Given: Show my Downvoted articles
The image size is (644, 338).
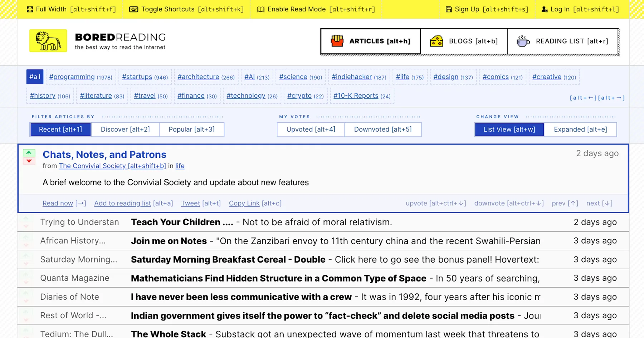Looking at the screenshot, I should 383,129.
